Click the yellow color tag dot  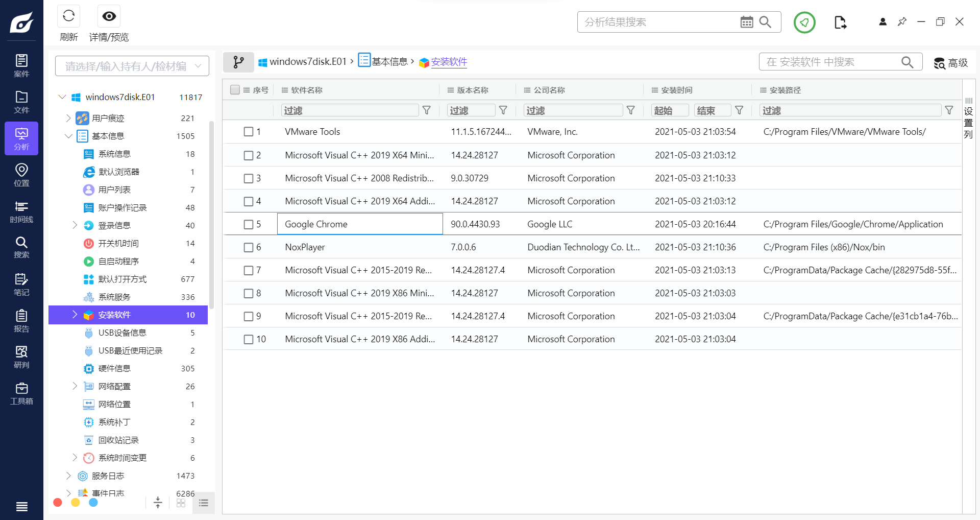(76, 503)
